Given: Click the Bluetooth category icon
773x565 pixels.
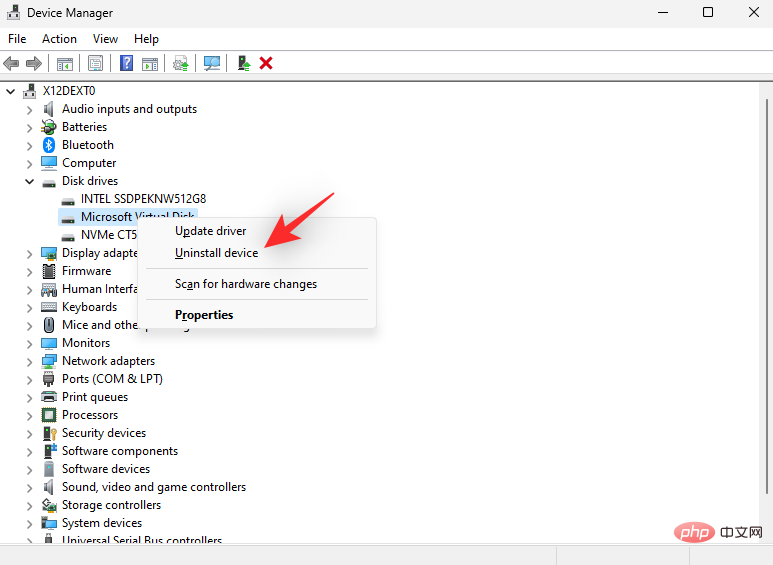Looking at the screenshot, I should (49, 145).
